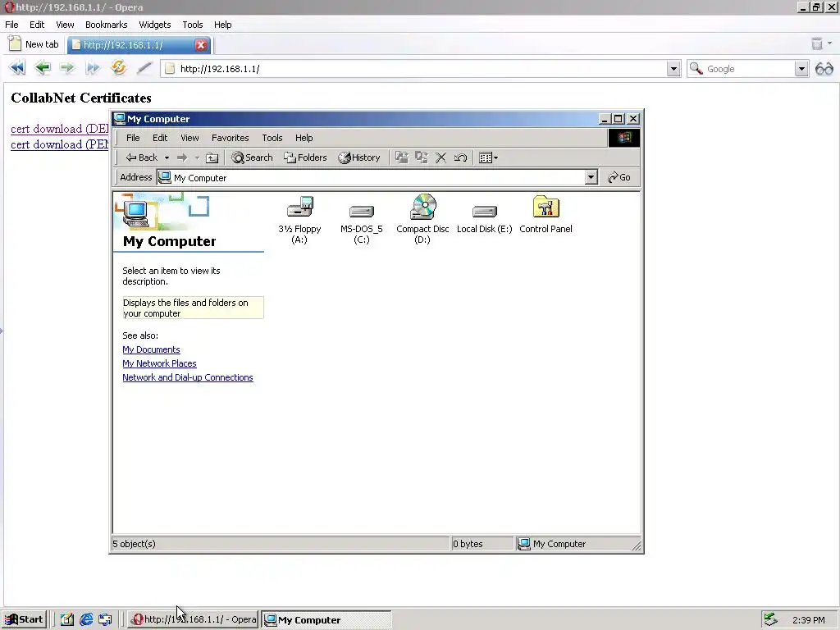Screen dimensions: 840x630
Task: Open My Computer Edit menu
Action: [x=160, y=138]
